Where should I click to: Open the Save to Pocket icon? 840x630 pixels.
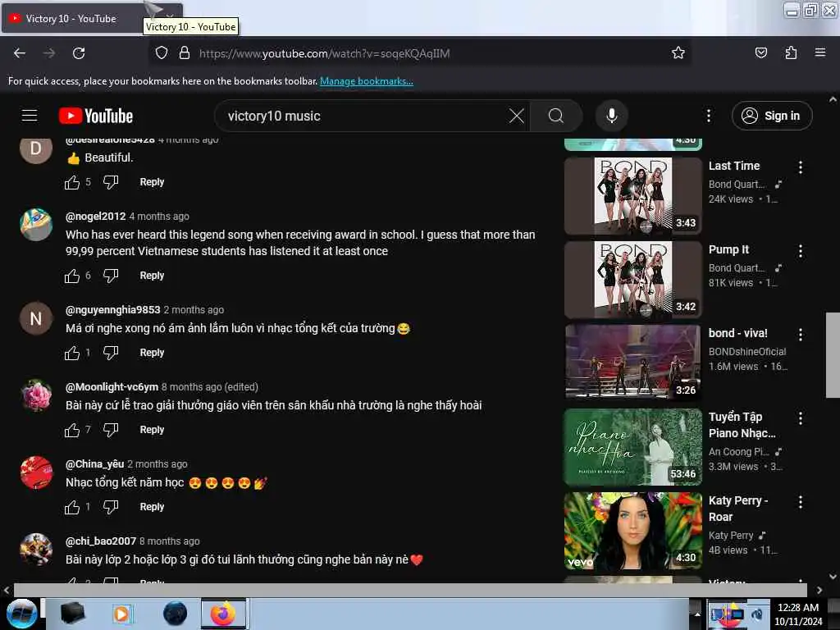[760, 52]
